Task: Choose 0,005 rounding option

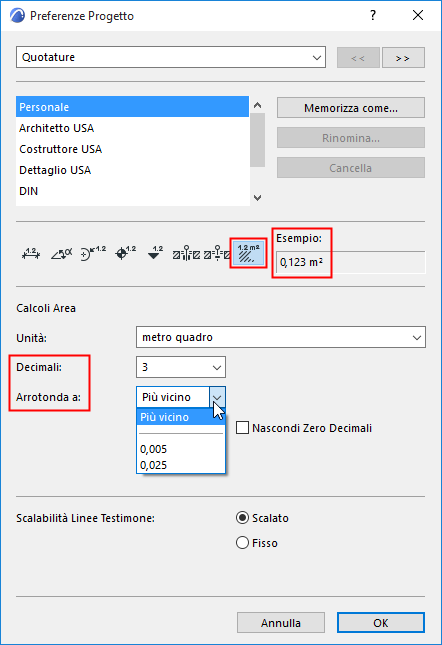Action: coord(181,449)
